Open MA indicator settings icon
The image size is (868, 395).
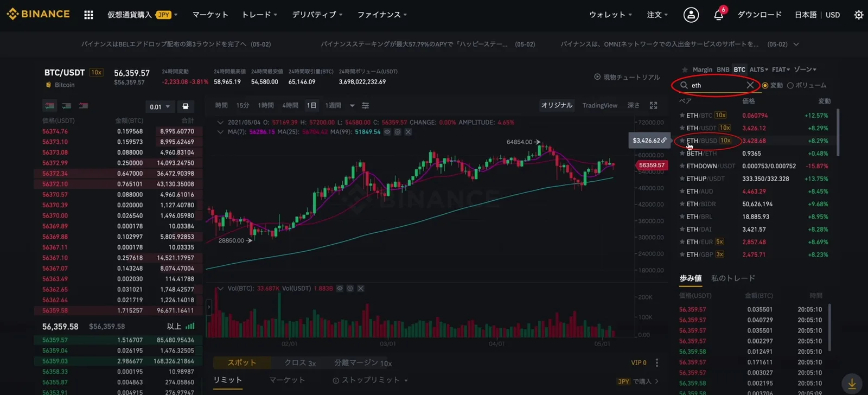click(x=398, y=132)
